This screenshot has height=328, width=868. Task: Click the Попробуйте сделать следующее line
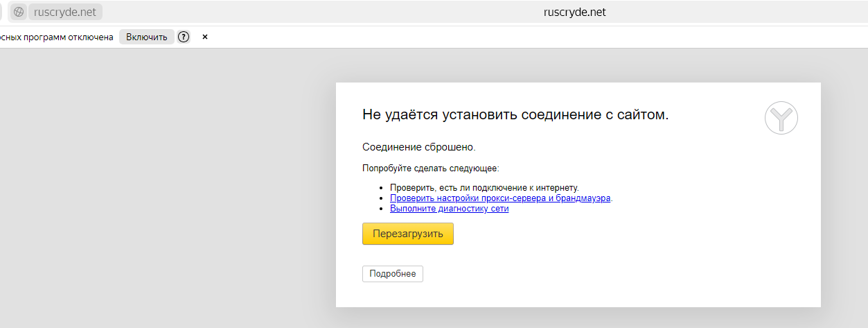click(430, 169)
